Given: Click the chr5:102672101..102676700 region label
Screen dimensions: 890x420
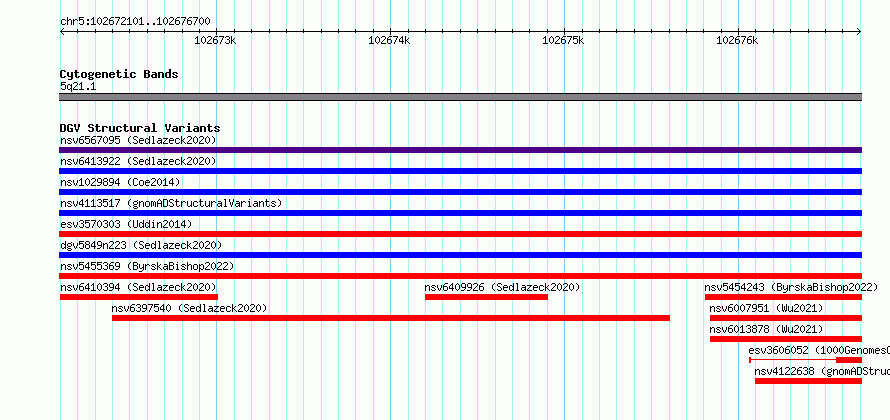Looking at the screenshot, I should pyautogui.click(x=135, y=22).
